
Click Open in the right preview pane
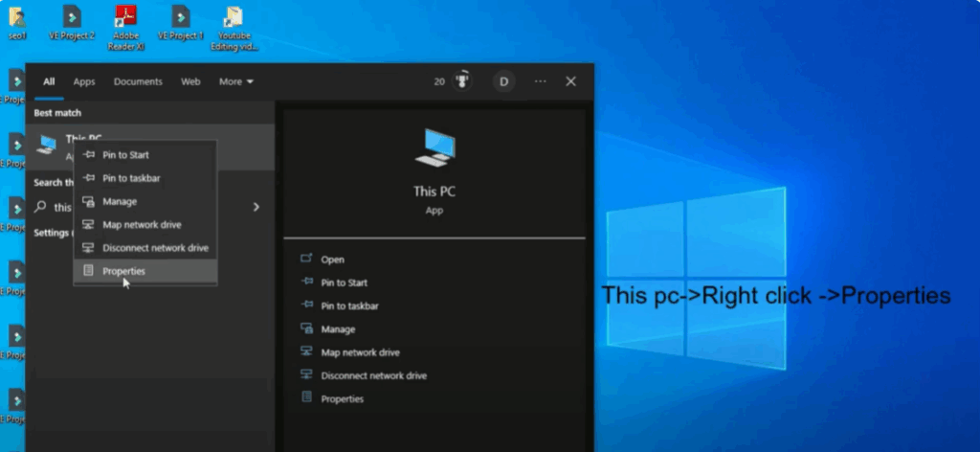[x=332, y=260]
